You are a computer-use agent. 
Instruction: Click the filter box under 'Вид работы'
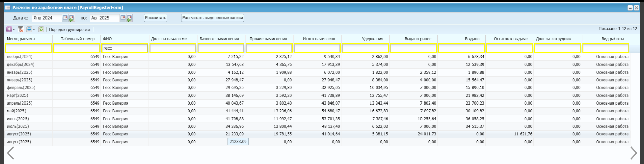point(606,48)
